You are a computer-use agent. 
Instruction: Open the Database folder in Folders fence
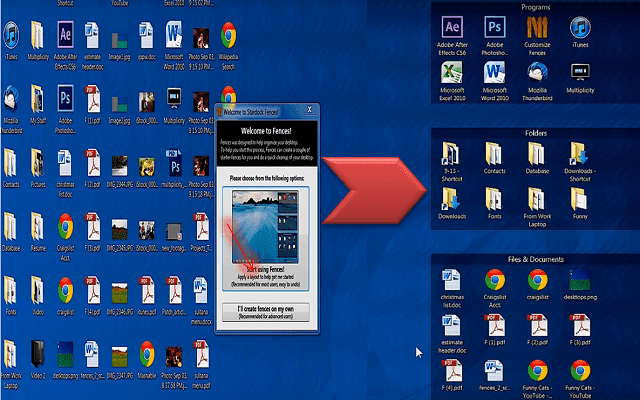pyautogui.click(x=537, y=154)
